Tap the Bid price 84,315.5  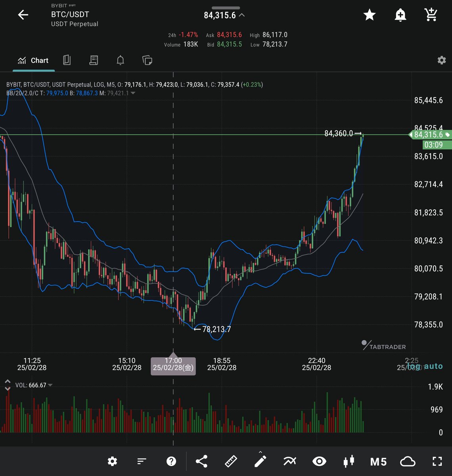pyautogui.click(x=229, y=44)
